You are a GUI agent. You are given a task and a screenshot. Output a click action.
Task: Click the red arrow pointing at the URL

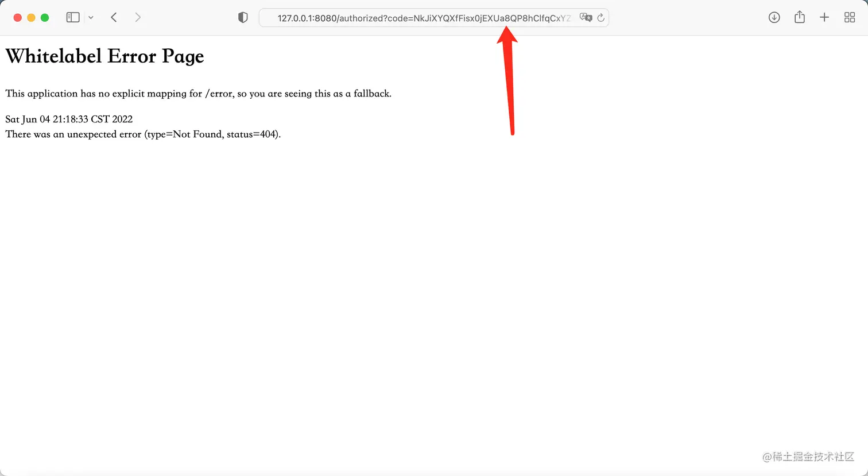(508, 80)
